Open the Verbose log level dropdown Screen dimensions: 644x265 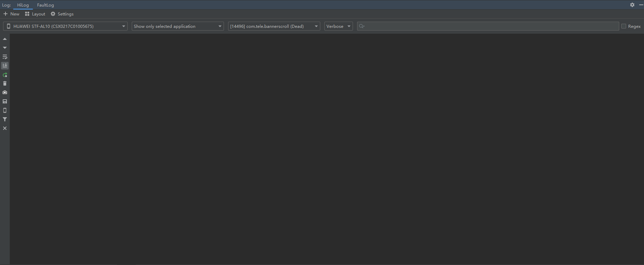(x=339, y=26)
